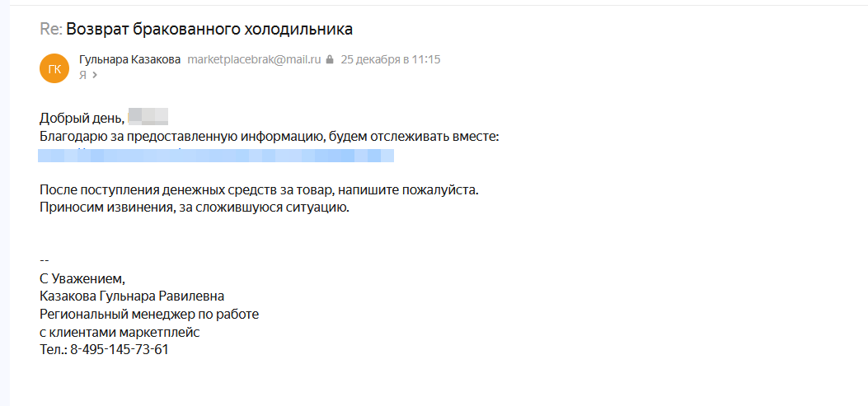
Task: Click the С Уважением signature line
Action: click(x=82, y=278)
